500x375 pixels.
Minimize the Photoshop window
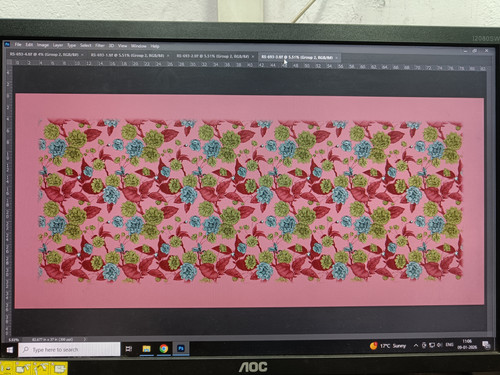pyautogui.click(x=465, y=51)
